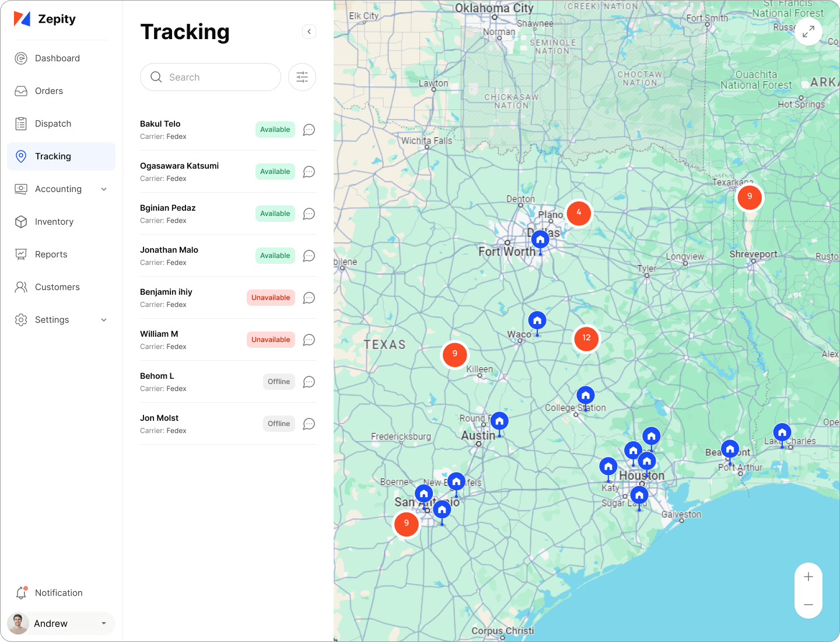840x642 pixels.
Task: Zoom in on the map
Action: (808, 577)
